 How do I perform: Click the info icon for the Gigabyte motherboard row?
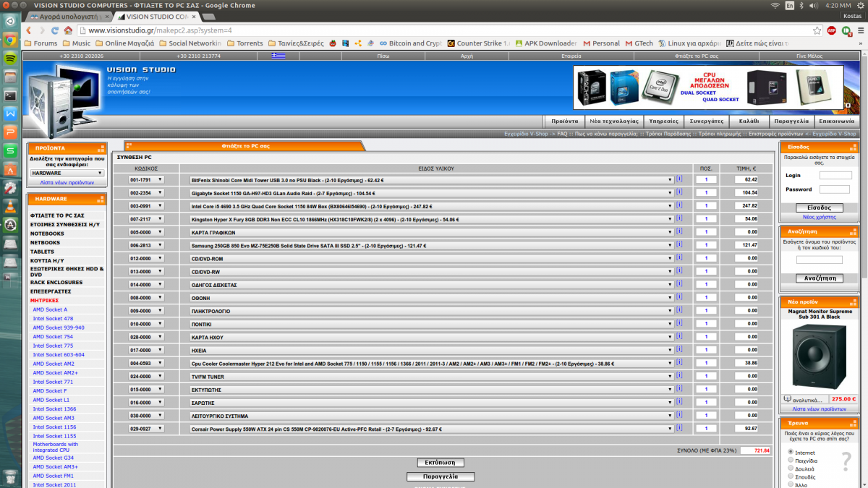(x=680, y=192)
